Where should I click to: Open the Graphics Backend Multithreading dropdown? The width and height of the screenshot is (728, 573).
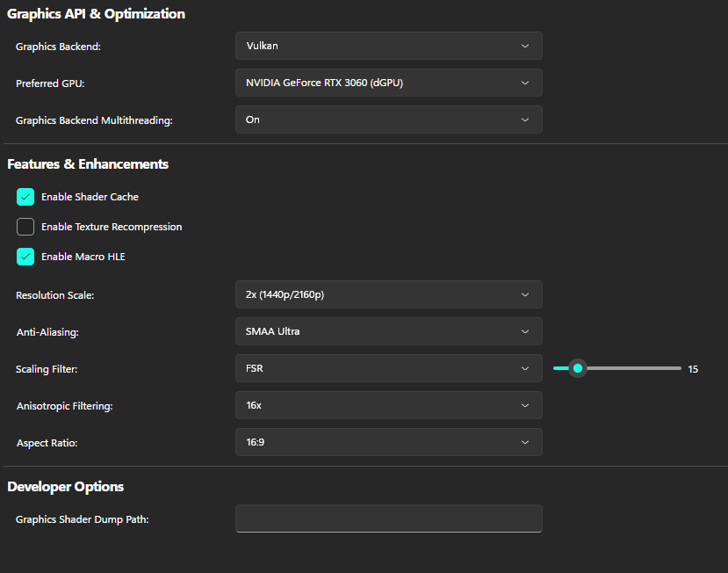(388, 120)
